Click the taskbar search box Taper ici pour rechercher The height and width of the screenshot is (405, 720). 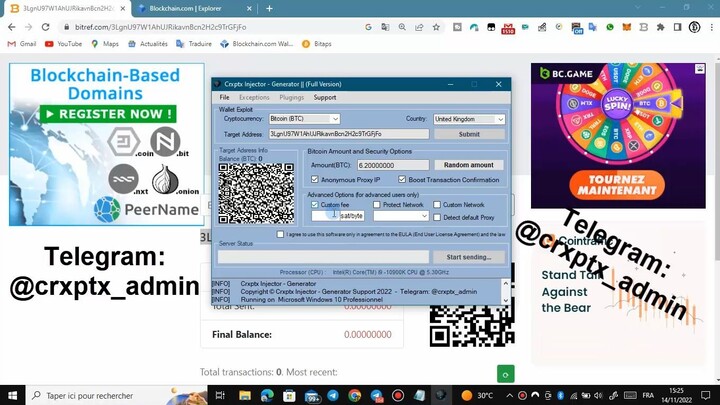pos(117,395)
